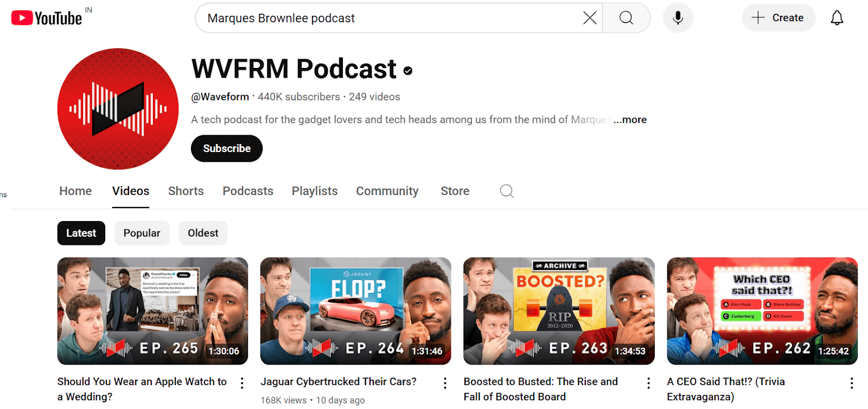Image resolution: width=868 pixels, height=409 pixels.
Task: Click the @Waveform channel handle
Action: [220, 97]
